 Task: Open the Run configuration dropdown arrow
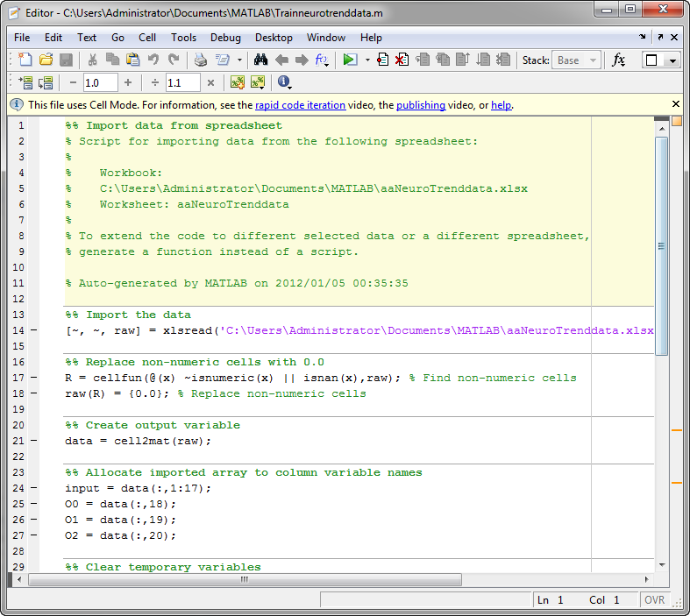tap(367, 60)
